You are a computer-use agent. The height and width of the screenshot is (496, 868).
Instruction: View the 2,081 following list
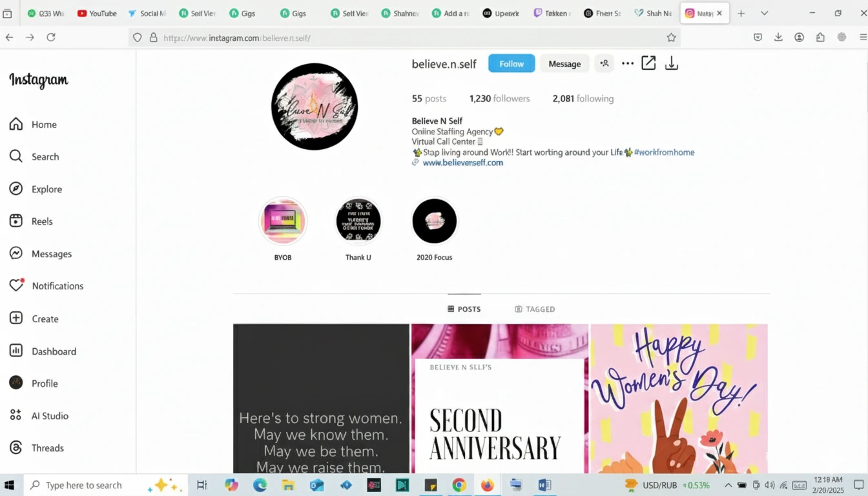tap(583, 99)
